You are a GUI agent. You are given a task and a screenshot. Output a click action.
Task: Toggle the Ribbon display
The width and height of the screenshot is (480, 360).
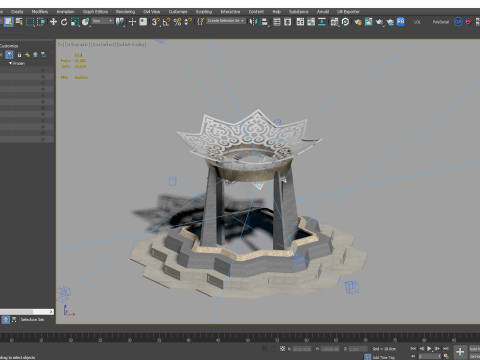coord(300,22)
